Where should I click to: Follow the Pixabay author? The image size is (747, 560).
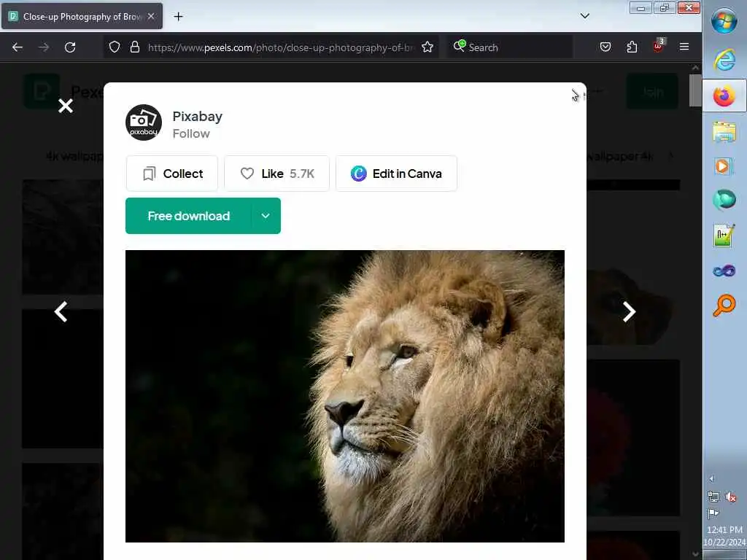click(x=191, y=134)
